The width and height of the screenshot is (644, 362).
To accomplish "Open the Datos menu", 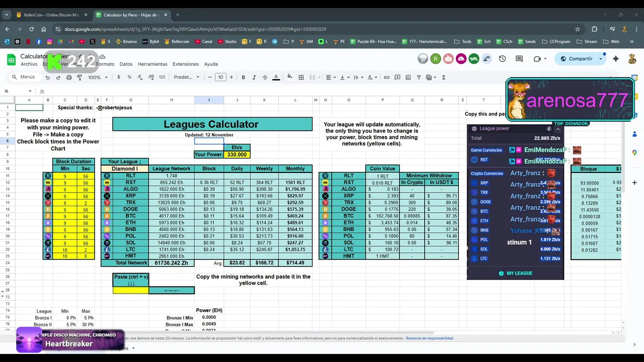I will (126, 64).
